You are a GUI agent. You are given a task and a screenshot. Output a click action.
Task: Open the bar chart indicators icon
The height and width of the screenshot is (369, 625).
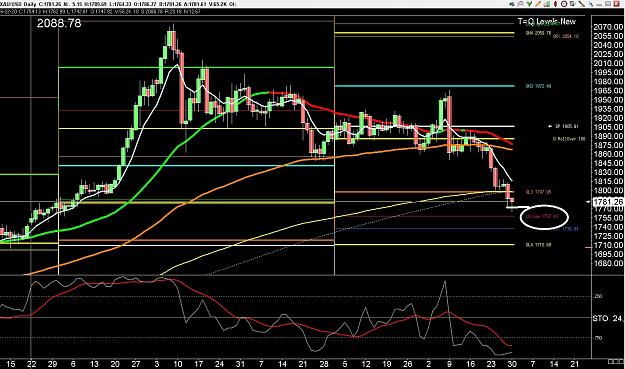pos(547,4)
